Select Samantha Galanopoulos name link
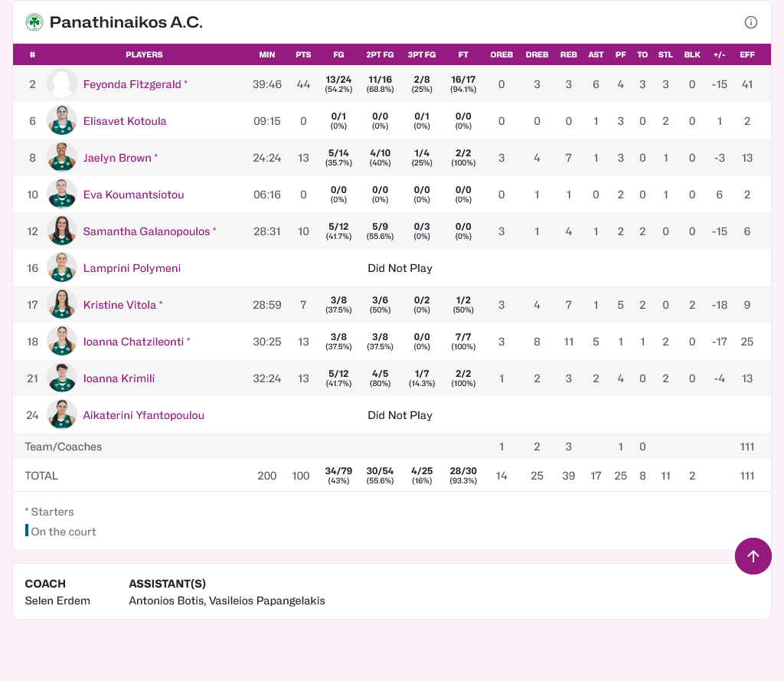 (x=146, y=231)
